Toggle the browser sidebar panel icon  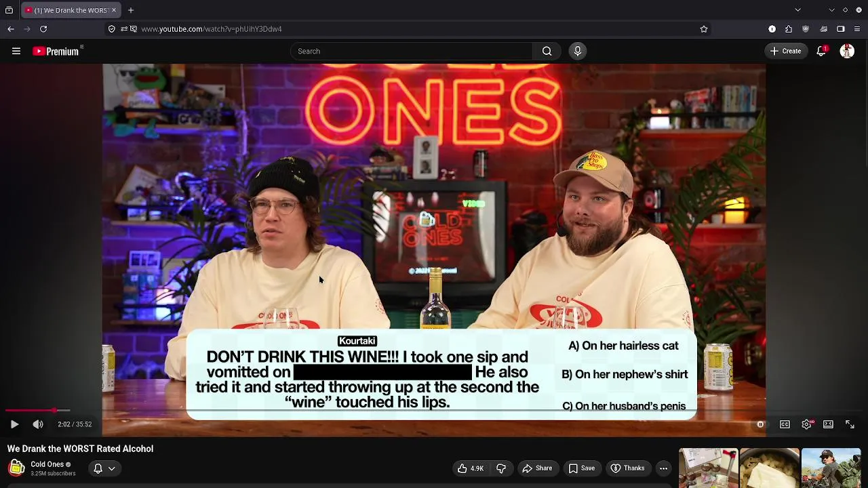click(841, 29)
